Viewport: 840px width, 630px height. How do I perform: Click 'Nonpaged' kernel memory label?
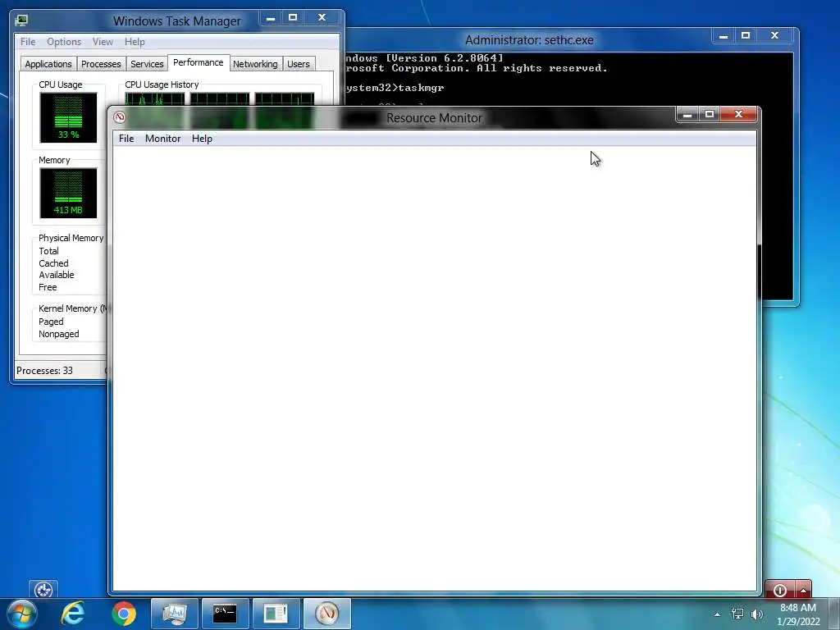coord(59,334)
